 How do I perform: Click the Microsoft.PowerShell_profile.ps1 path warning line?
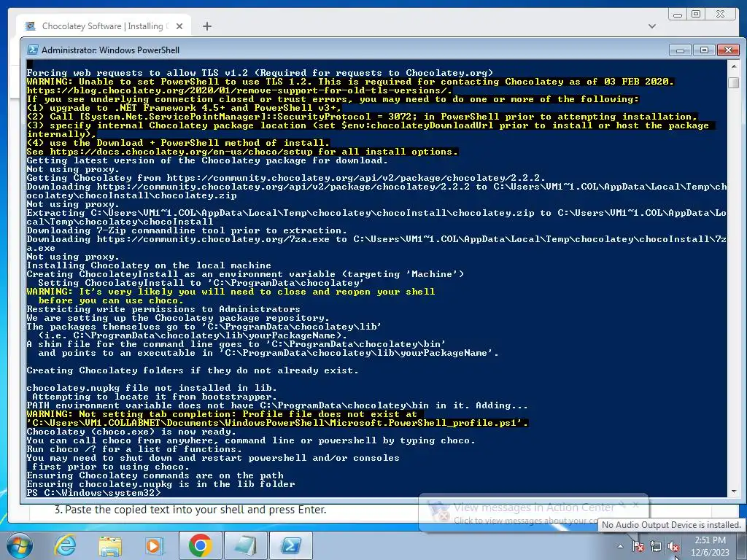pyautogui.click(x=277, y=423)
